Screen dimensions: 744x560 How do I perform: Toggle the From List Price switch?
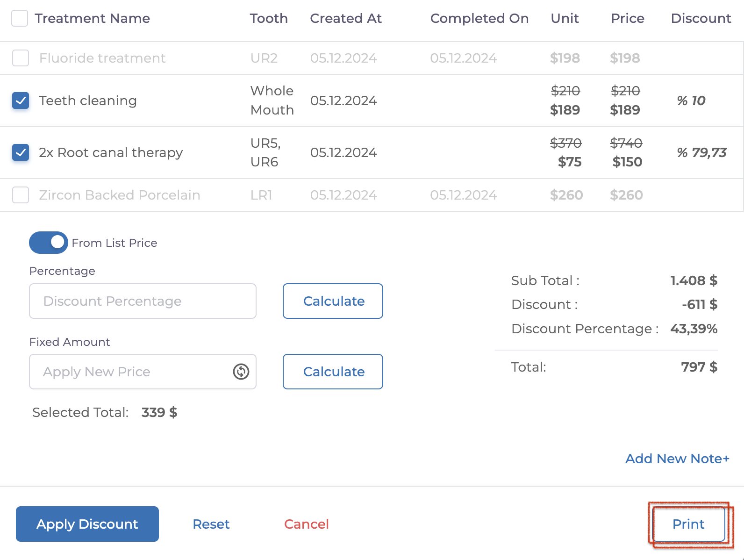click(x=49, y=243)
